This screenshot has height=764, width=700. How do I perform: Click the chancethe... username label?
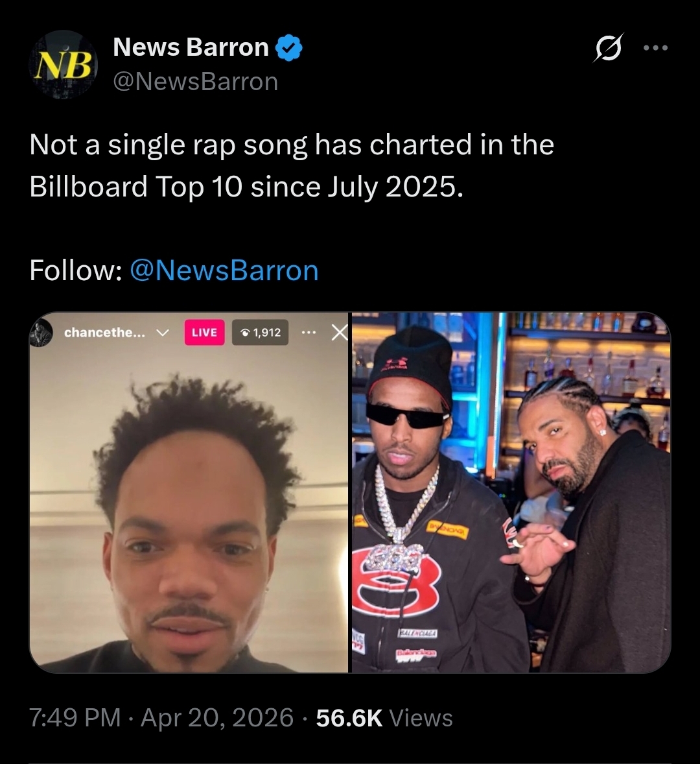tap(104, 333)
